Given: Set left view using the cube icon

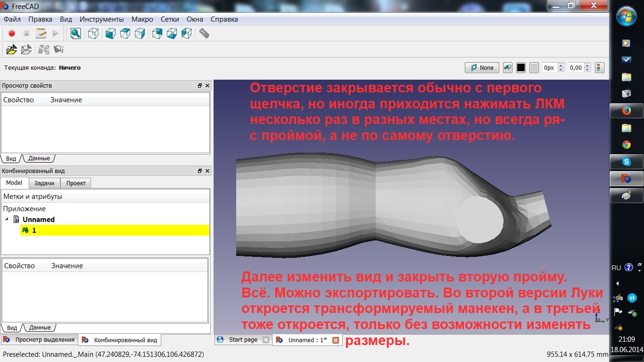Looking at the screenshot, I should tap(186, 33).
